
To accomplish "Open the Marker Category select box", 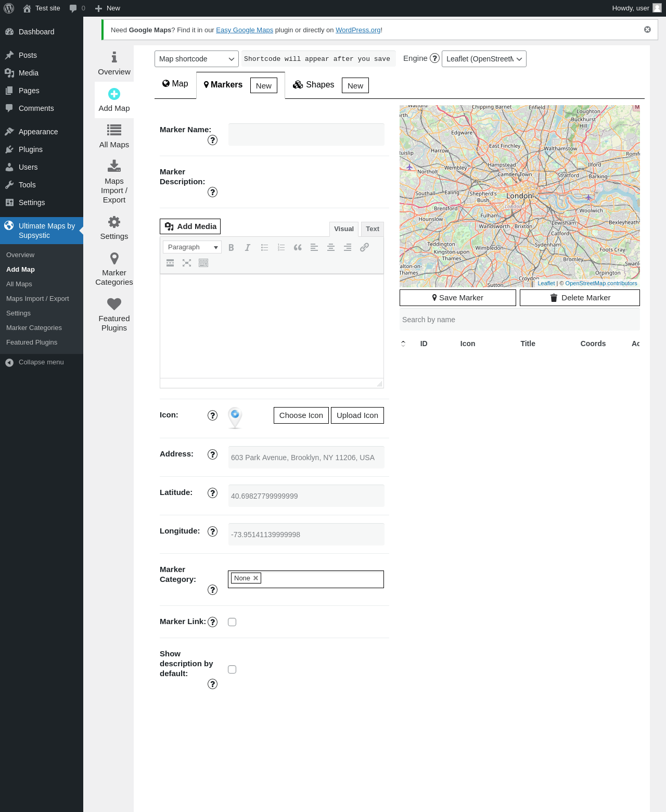I will pyautogui.click(x=306, y=579).
